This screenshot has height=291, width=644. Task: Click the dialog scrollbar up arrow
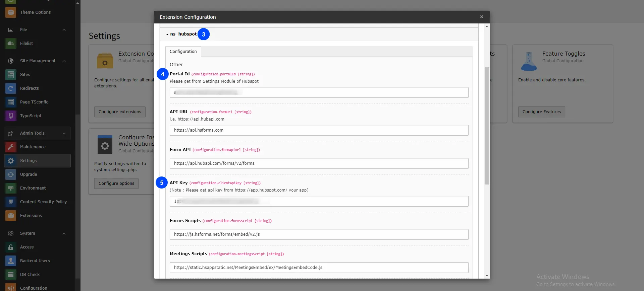click(x=487, y=26)
